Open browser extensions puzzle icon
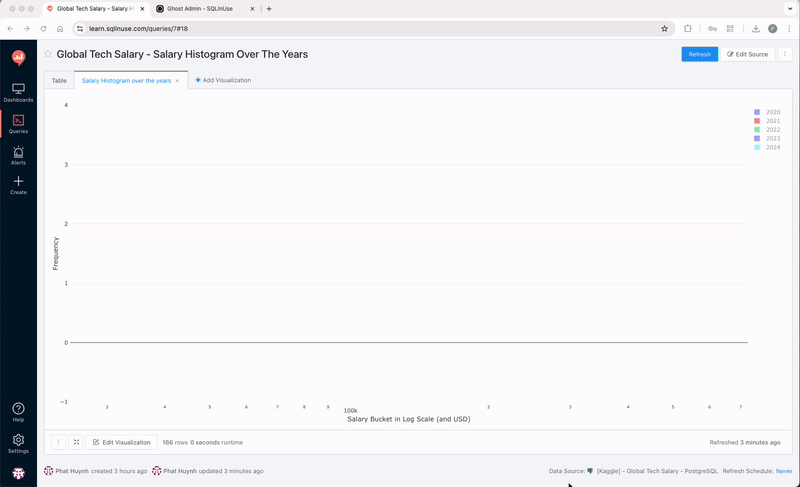This screenshot has width=800, height=487. point(688,29)
